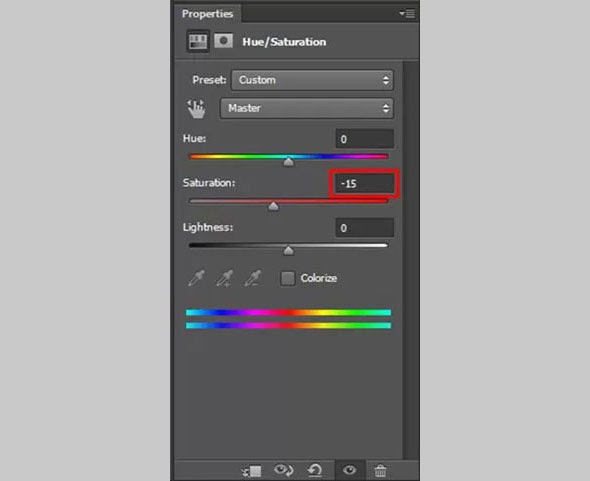The width and height of the screenshot is (590, 481).
Task: Select the Hue/Saturation adjustment icon
Action: (x=198, y=41)
